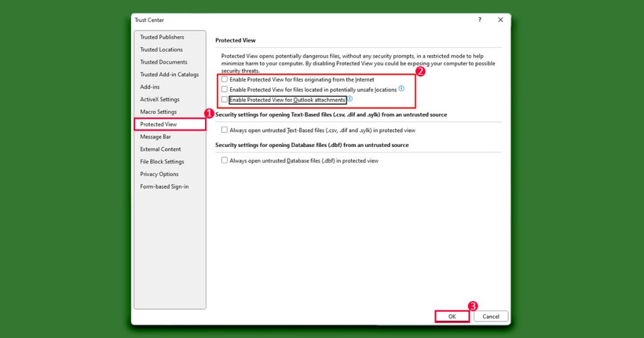This screenshot has height=338, width=644.
Task: Toggle always open untrusted Text-Based files checkbox
Action: [225, 130]
